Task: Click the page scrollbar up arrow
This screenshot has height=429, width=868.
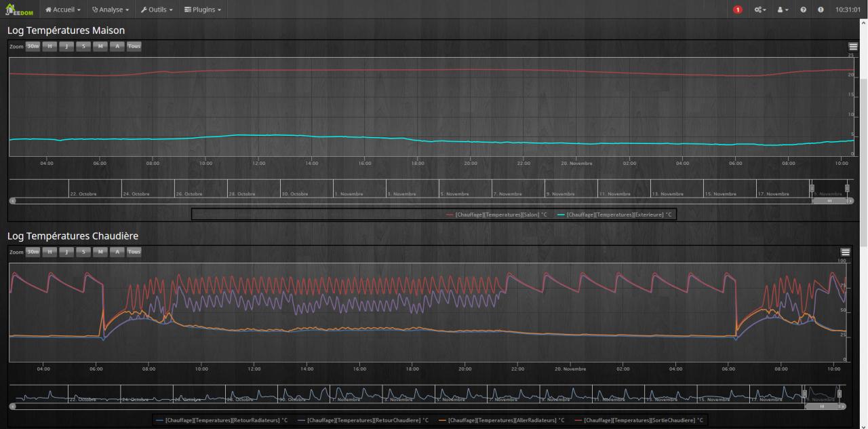Action: (x=863, y=24)
